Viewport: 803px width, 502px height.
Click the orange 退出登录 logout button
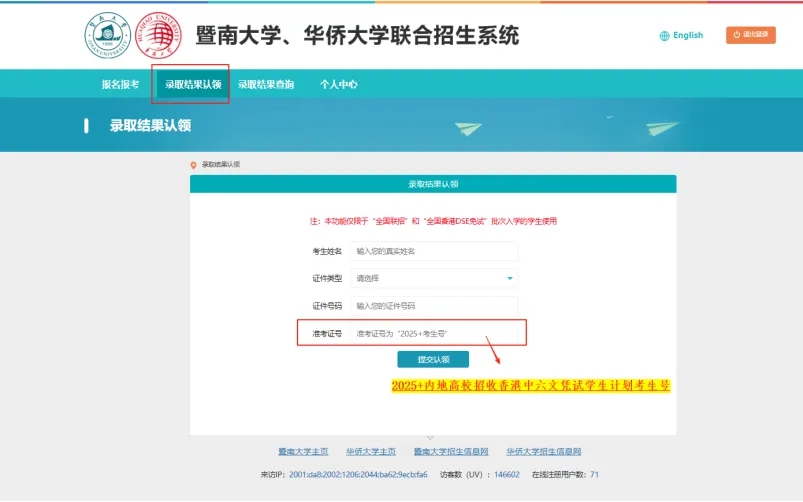coord(750,35)
